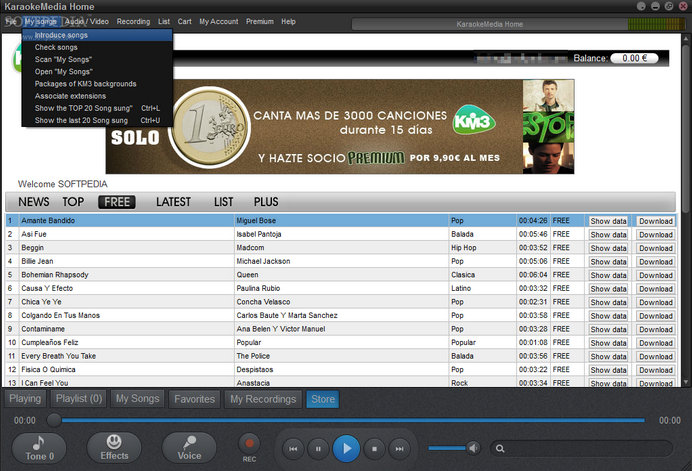This screenshot has width=692, height=471.
Task: Open the List menu
Action: pos(164,21)
